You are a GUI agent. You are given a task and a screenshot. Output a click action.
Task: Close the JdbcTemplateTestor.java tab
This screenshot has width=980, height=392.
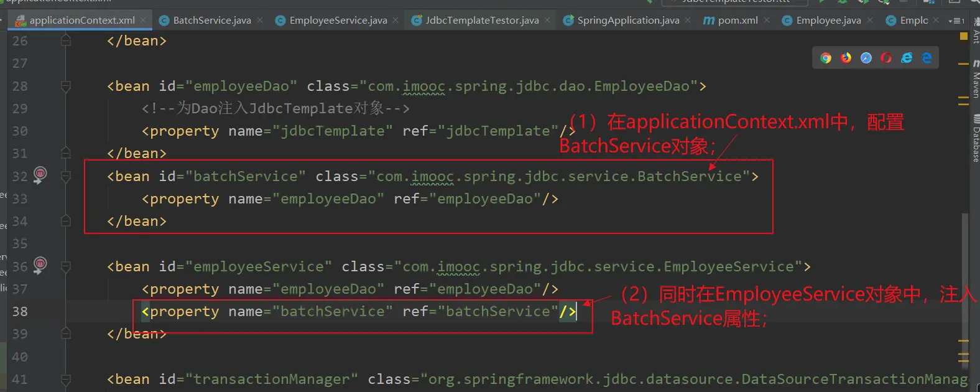point(547,21)
